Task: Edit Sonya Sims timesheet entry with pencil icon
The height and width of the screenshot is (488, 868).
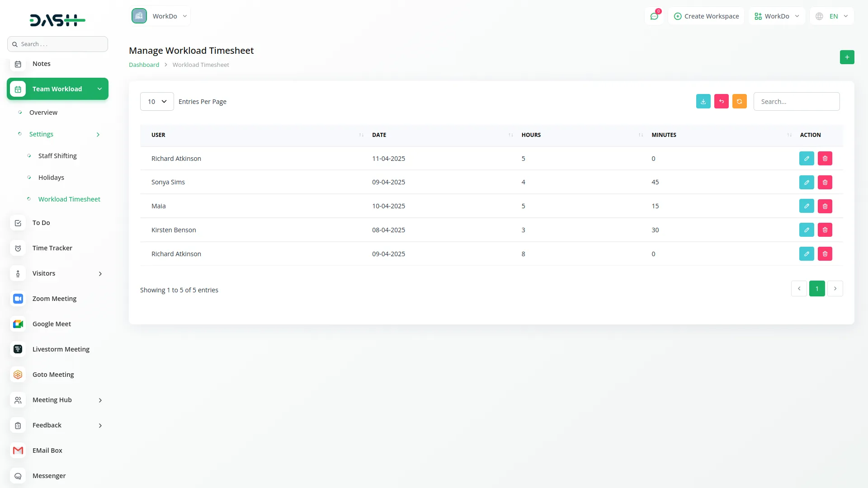Action: coord(807,182)
